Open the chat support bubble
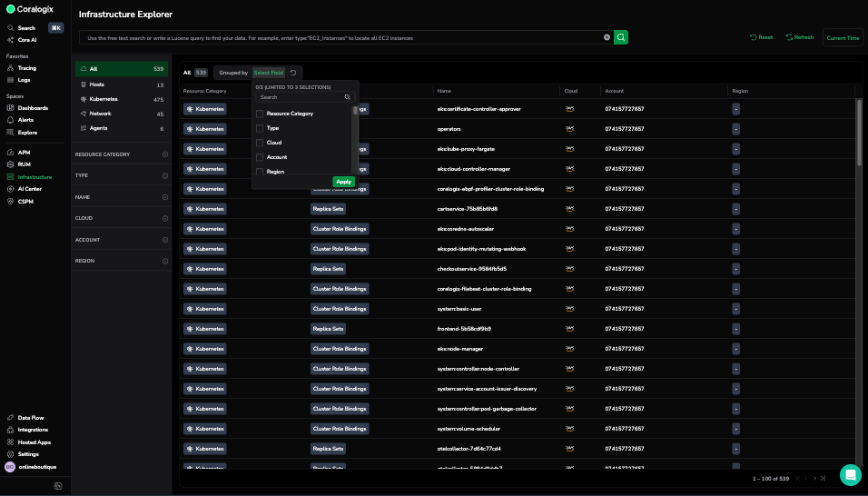Screen dimensions: 868x496 (x=850, y=475)
